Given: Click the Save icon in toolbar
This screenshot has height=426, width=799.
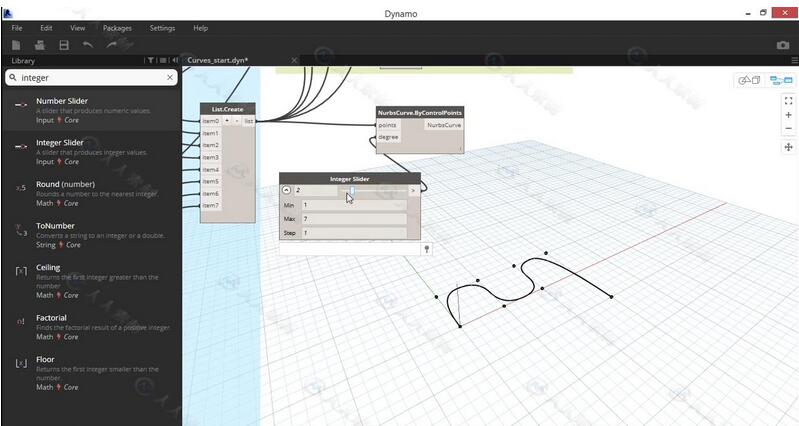Looking at the screenshot, I should click(x=64, y=45).
